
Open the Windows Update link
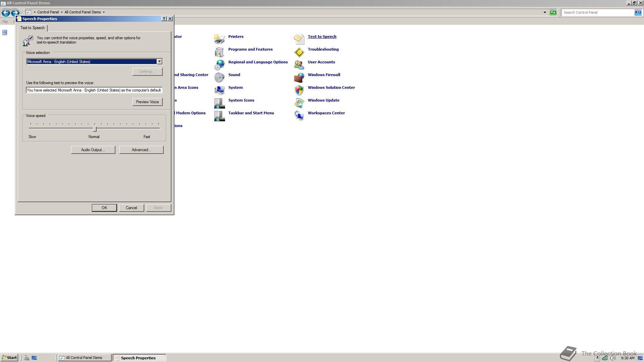tap(323, 100)
